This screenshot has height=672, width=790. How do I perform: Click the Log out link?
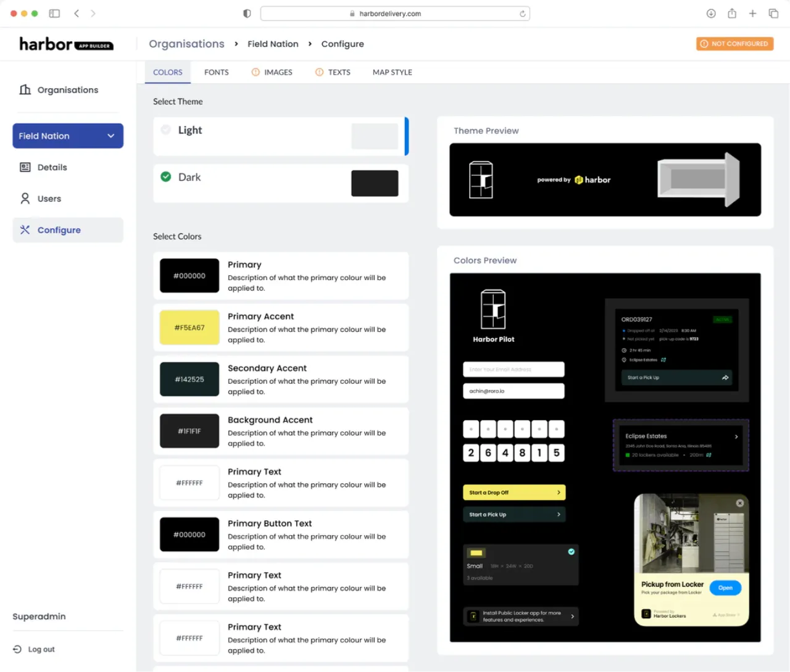tap(41, 649)
